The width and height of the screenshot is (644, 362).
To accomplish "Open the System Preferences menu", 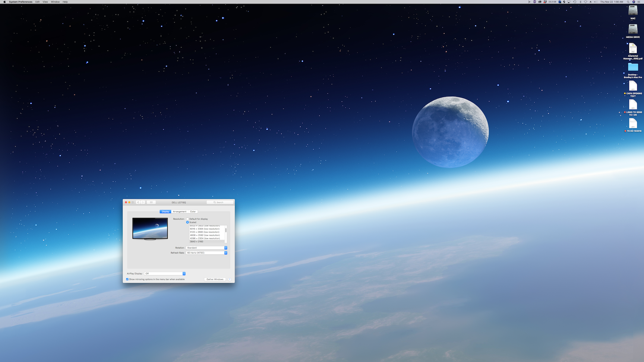I will click(20, 2).
